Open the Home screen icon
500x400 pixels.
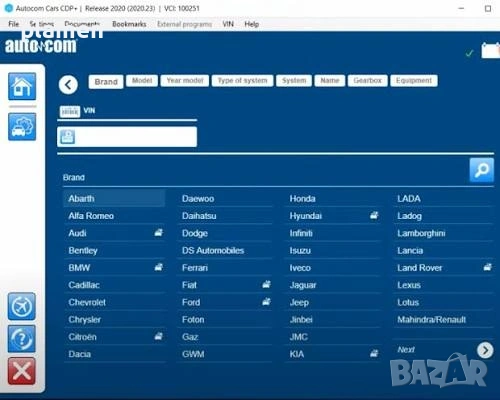click(22, 86)
